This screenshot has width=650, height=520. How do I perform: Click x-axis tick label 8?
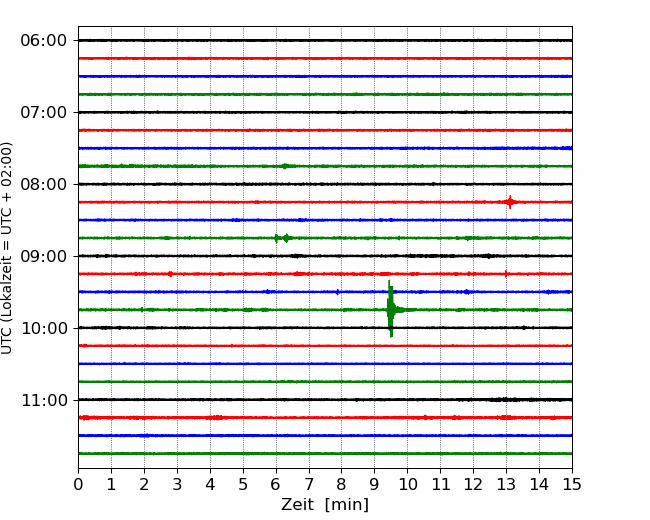342,484
